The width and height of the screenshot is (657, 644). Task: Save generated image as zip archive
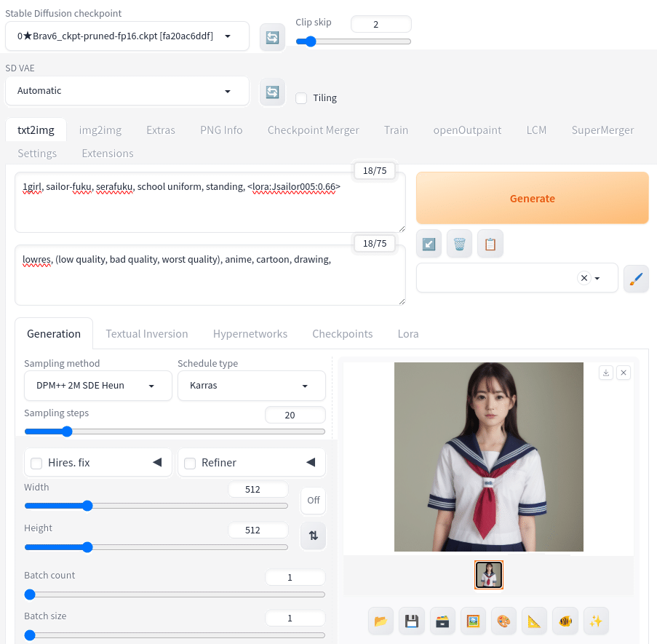pos(442,621)
